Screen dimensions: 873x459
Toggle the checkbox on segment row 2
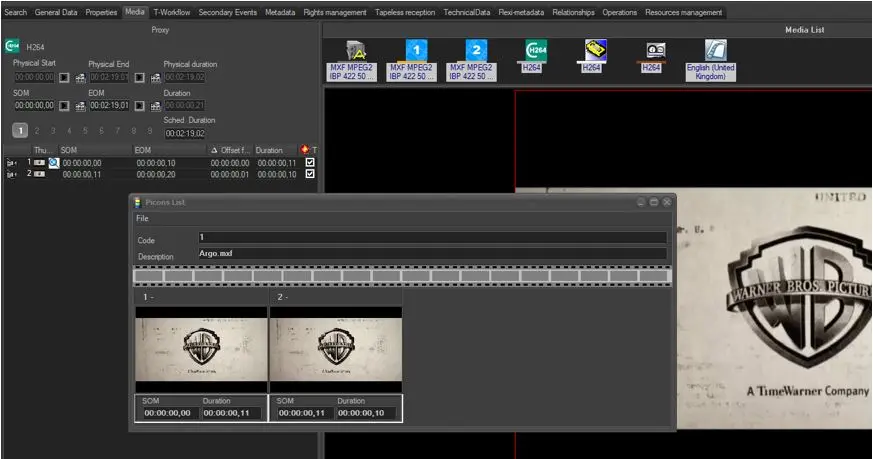point(310,174)
